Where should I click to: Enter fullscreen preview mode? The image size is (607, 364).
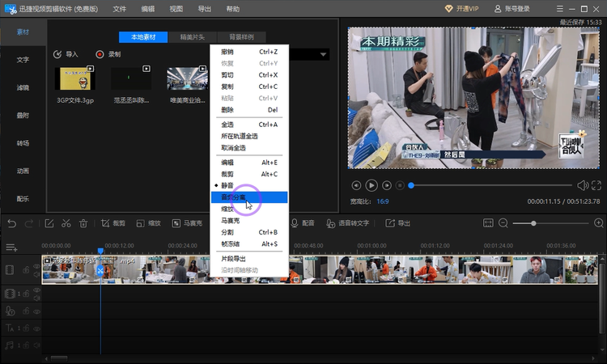click(x=596, y=185)
